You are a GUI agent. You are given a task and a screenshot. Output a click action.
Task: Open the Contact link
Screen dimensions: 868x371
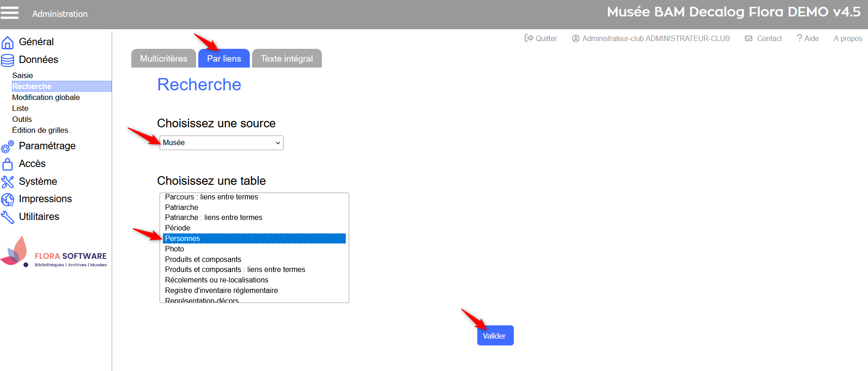764,38
